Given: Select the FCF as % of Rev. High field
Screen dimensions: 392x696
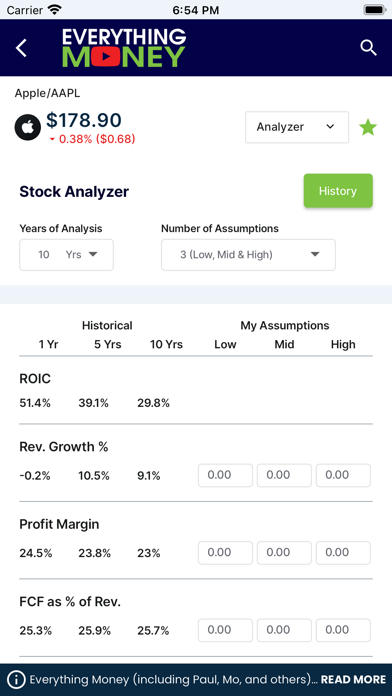Looking at the screenshot, I should tap(343, 630).
